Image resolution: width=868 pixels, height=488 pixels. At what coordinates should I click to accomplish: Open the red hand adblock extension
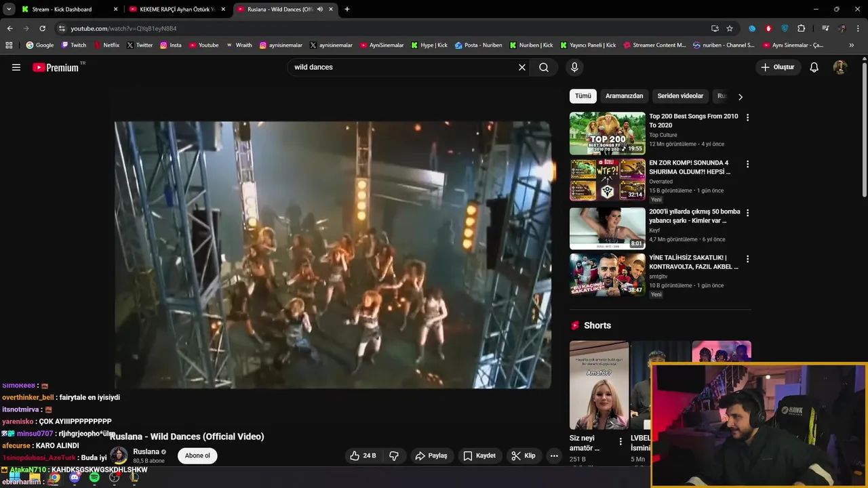click(x=768, y=28)
